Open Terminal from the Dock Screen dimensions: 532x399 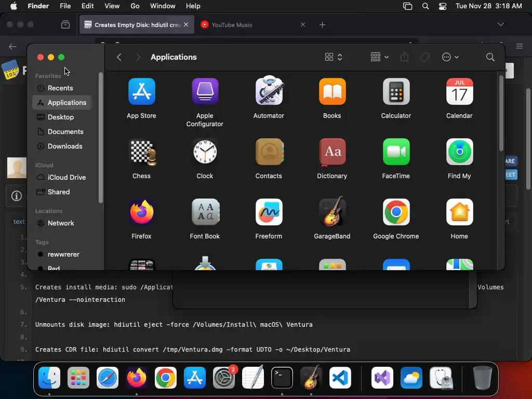[282, 378]
